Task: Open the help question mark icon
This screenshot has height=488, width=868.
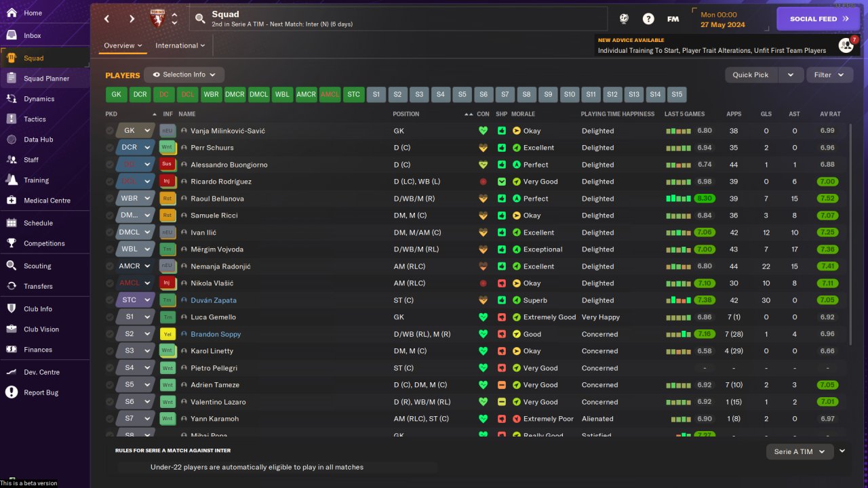Action: pos(648,19)
